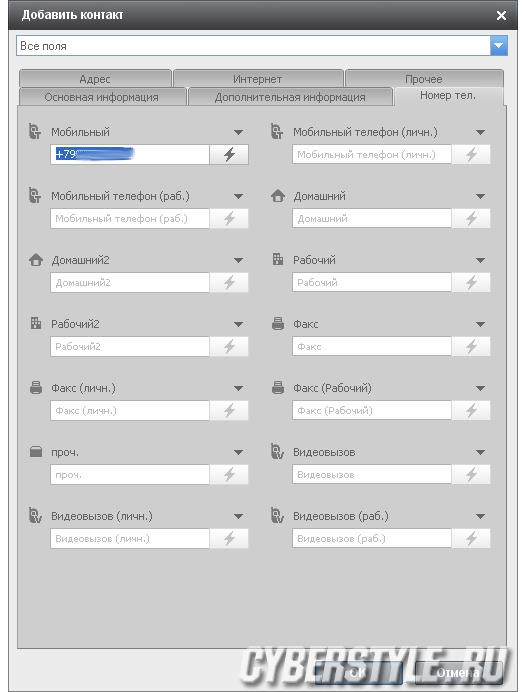Click the Мобильный number input field
Viewport: 525px width, 692px height.
click(130, 154)
